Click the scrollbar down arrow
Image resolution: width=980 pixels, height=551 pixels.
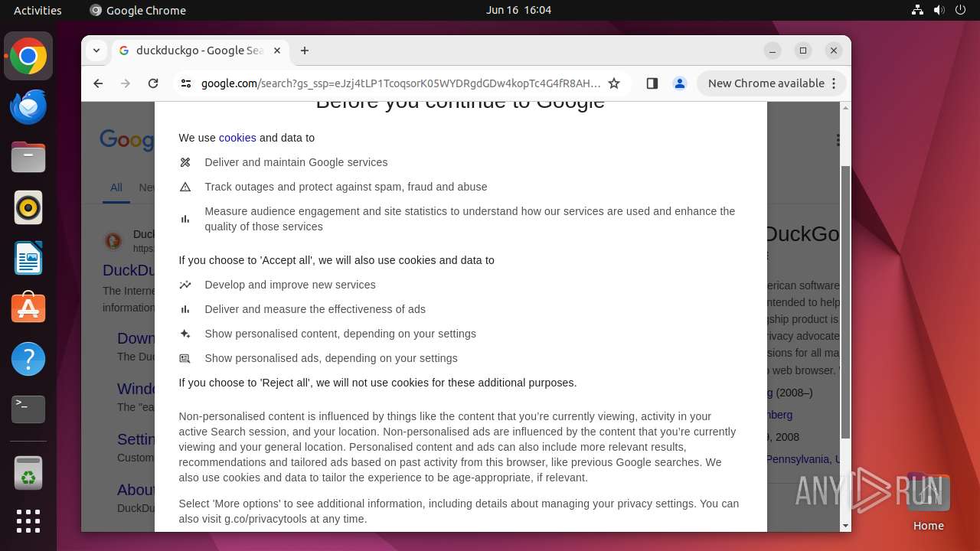(x=845, y=526)
